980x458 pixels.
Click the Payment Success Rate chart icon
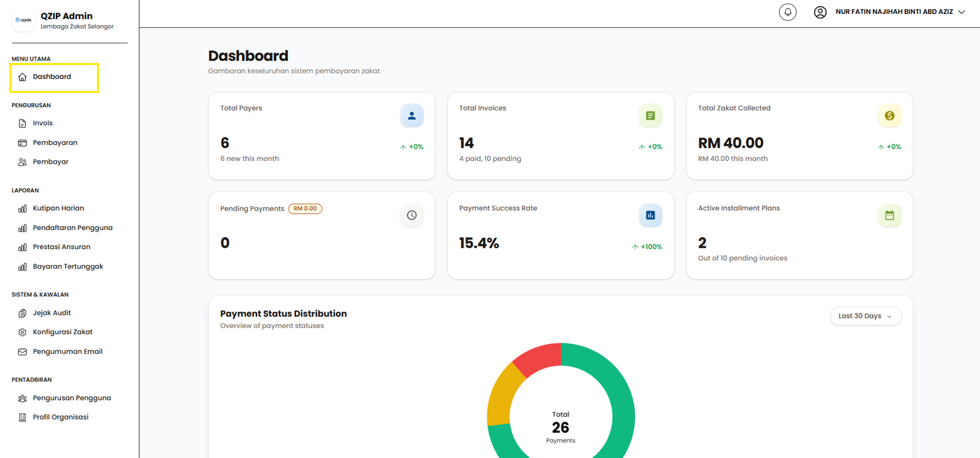click(x=650, y=215)
